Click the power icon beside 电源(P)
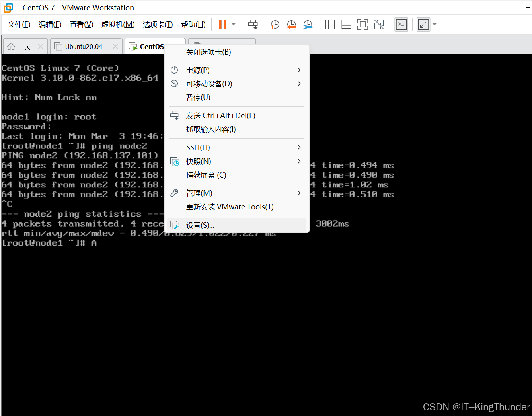The height and width of the screenshot is (416, 532). click(174, 70)
